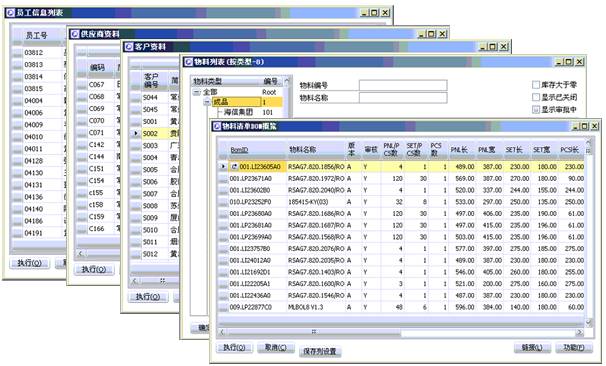The width and height of the screenshot is (606, 366).
Task: Click the refresh icon beside 001.LI23605A0
Action: point(234,167)
